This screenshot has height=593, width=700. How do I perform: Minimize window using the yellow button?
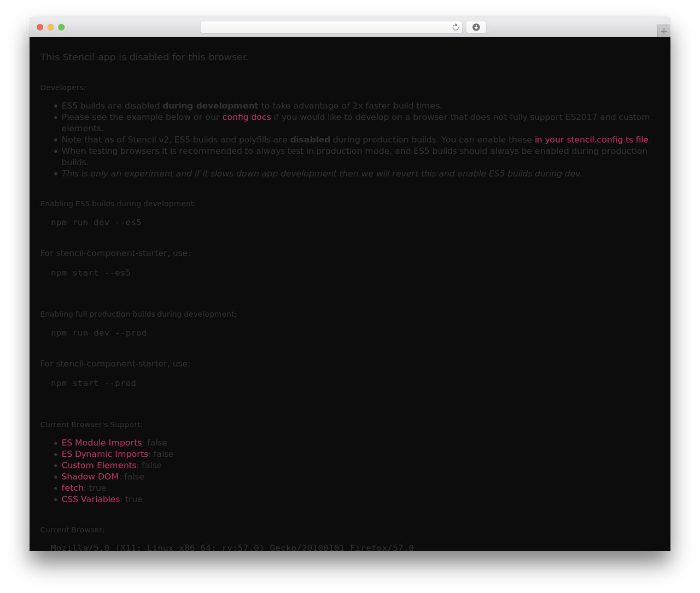coord(51,27)
